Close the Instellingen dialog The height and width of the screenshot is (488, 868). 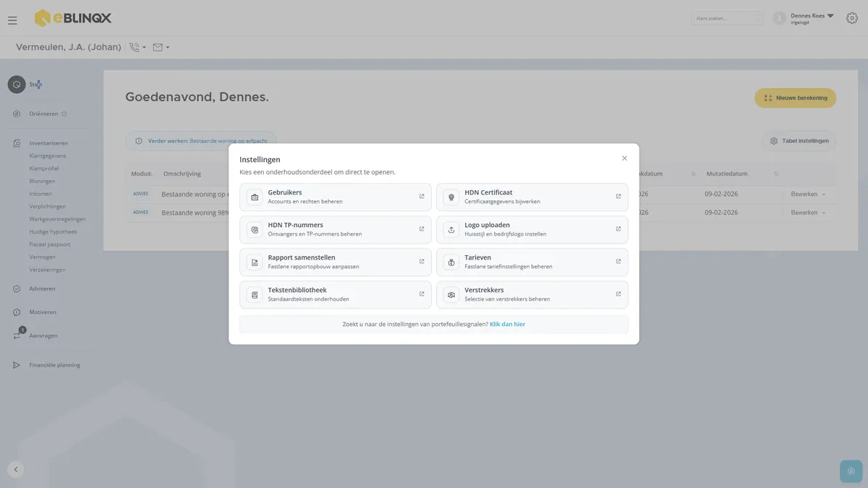[x=624, y=158]
